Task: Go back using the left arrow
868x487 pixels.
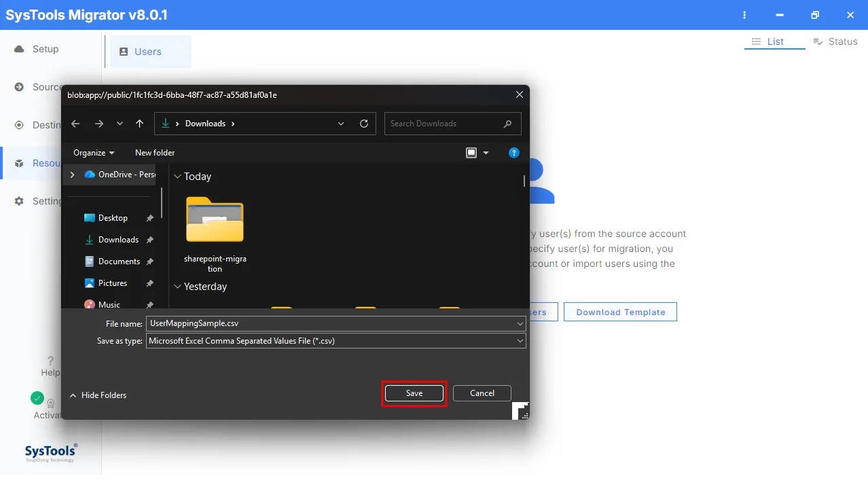Action: [x=75, y=124]
